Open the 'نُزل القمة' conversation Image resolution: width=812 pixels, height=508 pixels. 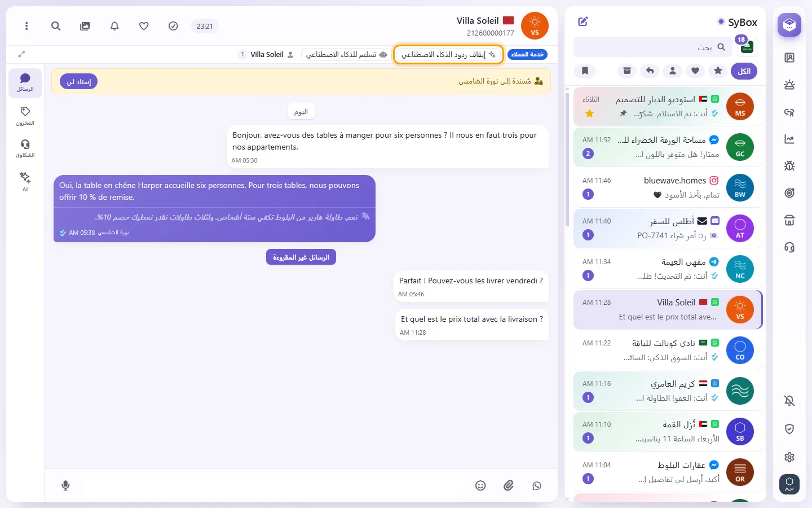(x=668, y=431)
